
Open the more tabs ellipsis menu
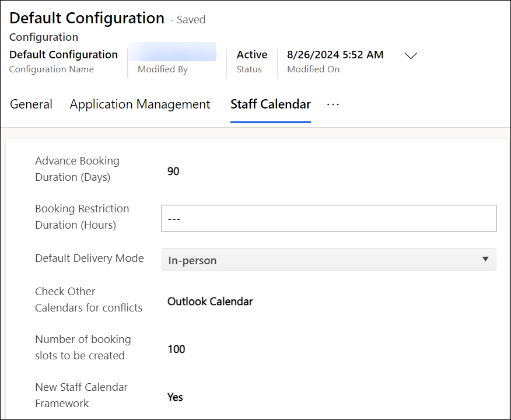coord(332,104)
